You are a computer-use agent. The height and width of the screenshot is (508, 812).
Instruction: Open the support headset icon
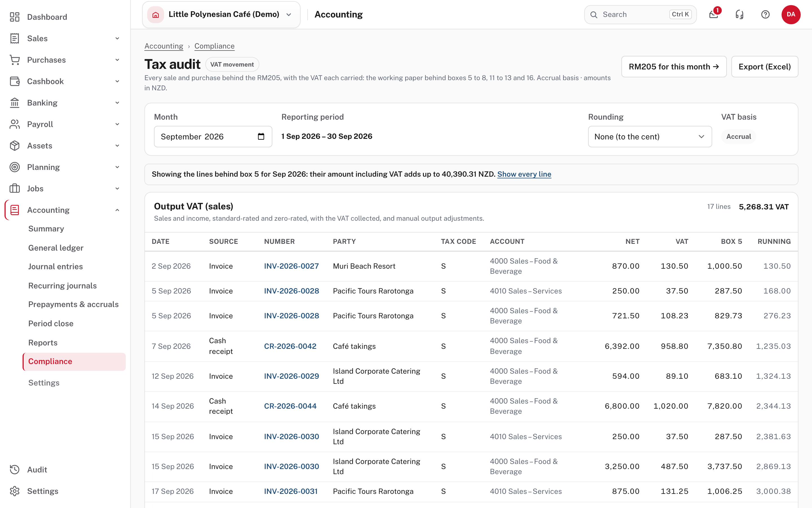click(739, 14)
